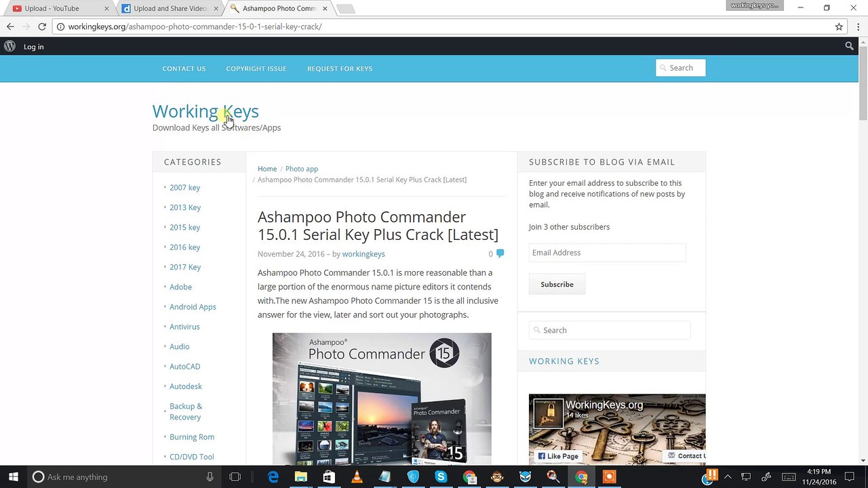868x488 pixels.
Task: Click Log in on the admin bar
Action: (x=33, y=47)
